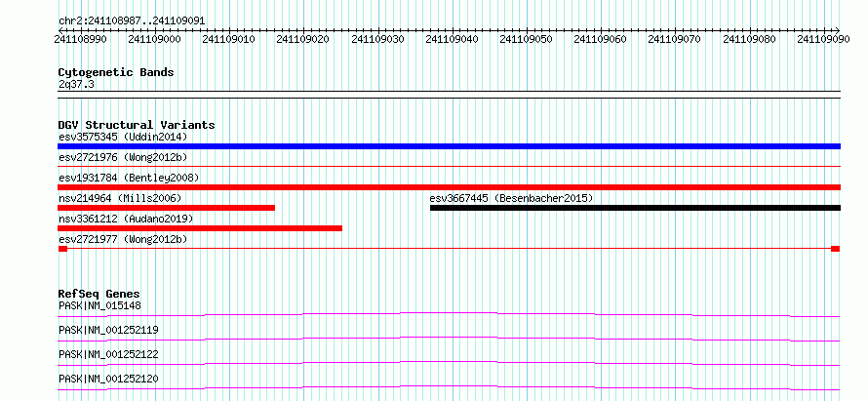Open the esv1931784 (Bentley2008) label

(x=129, y=178)
